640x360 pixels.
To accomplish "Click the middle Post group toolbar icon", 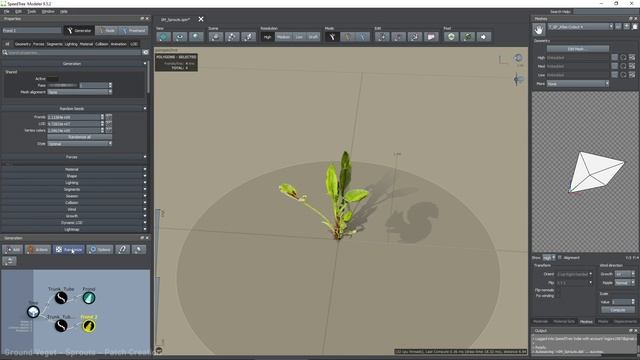I will (467, 37).
